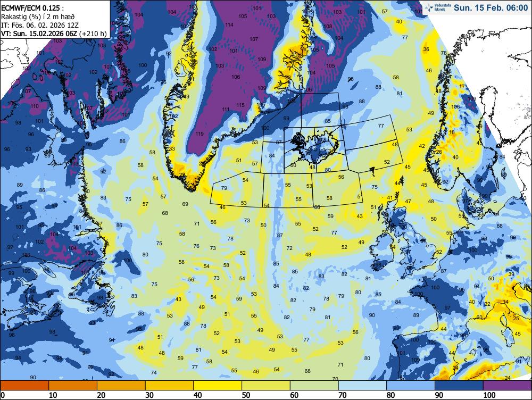Choose the purple above-100 legend swatch

point(507,386)
